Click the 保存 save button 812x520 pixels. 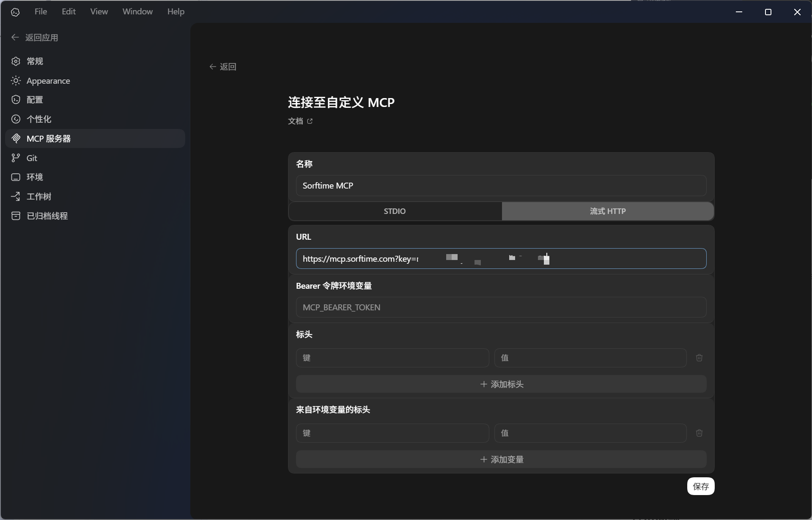[x=700, y=486]
